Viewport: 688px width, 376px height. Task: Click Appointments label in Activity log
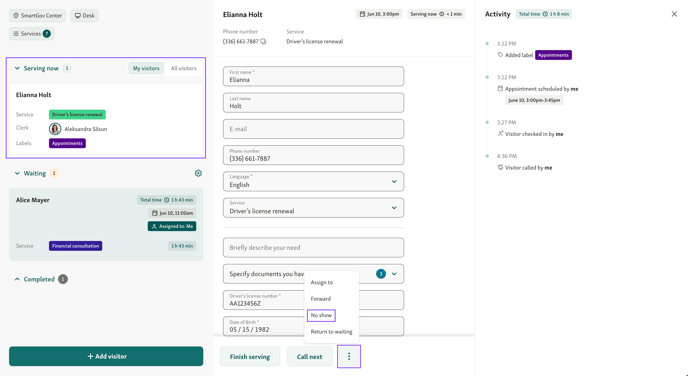[553, 55]
